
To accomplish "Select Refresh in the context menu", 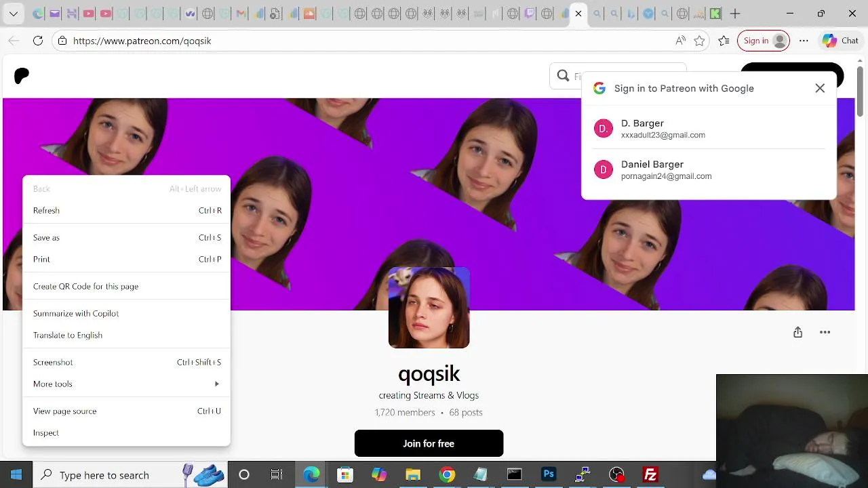I will [x=127, y=210].
